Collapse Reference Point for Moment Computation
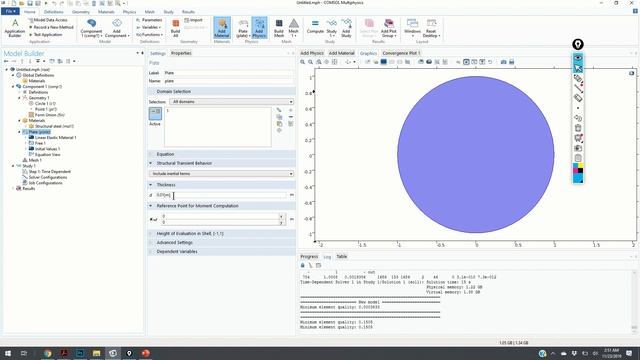The image size is (640, 360). click(151, 206)
